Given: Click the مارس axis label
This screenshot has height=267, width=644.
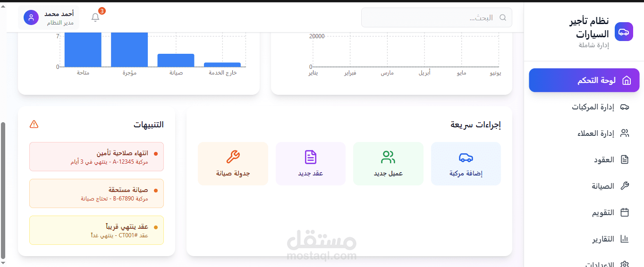Looking at the screenshot, I should click(388, 73).
